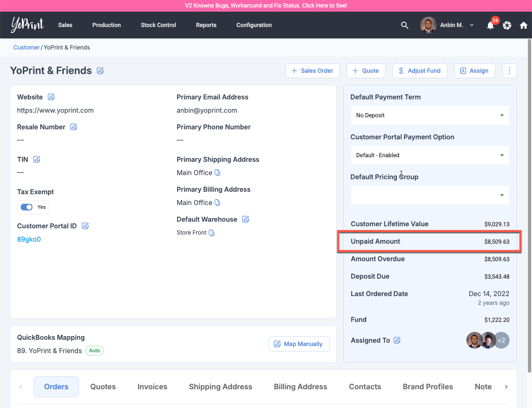
Task: Edit the Resale Number field
Action: pyautogui.click(x=74, y=127)
